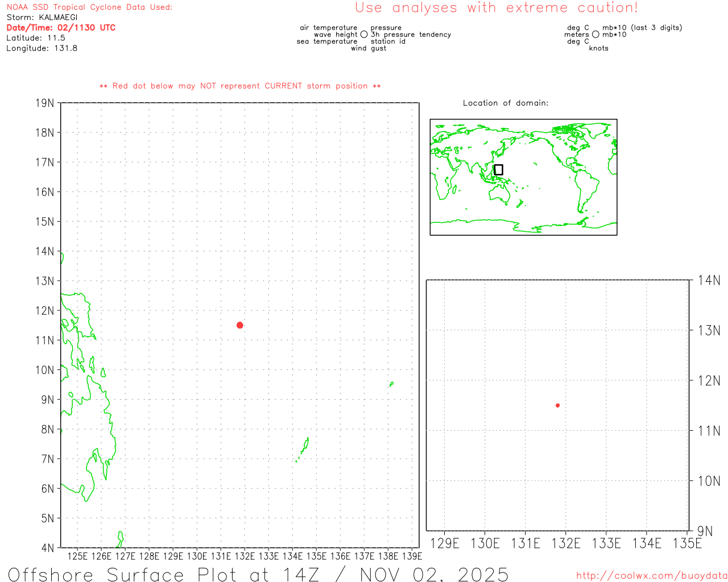This screenshot has width=728, height=582.
Task: Click the red storm dot on main map
Action: coord(240,325)
